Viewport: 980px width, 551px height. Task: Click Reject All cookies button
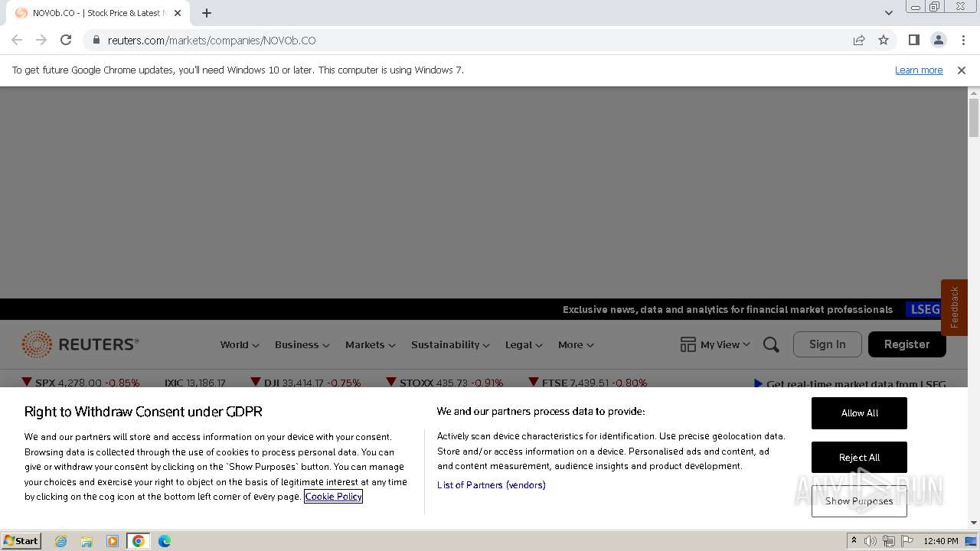859,458
